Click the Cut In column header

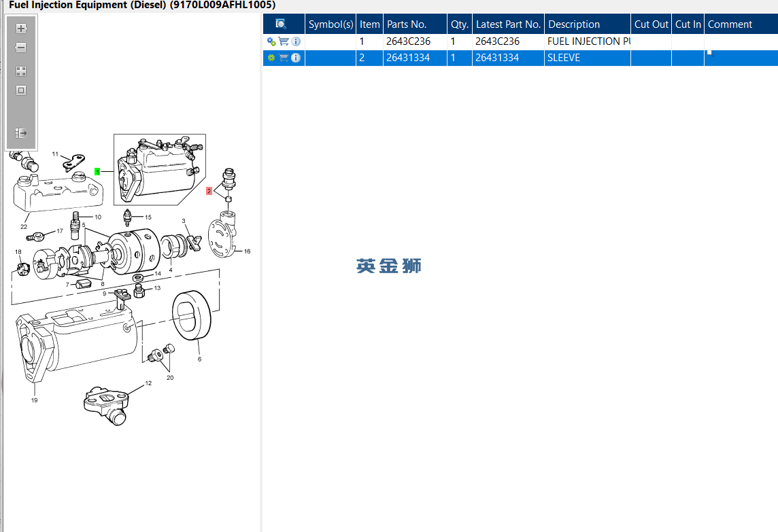coord(688,24)
